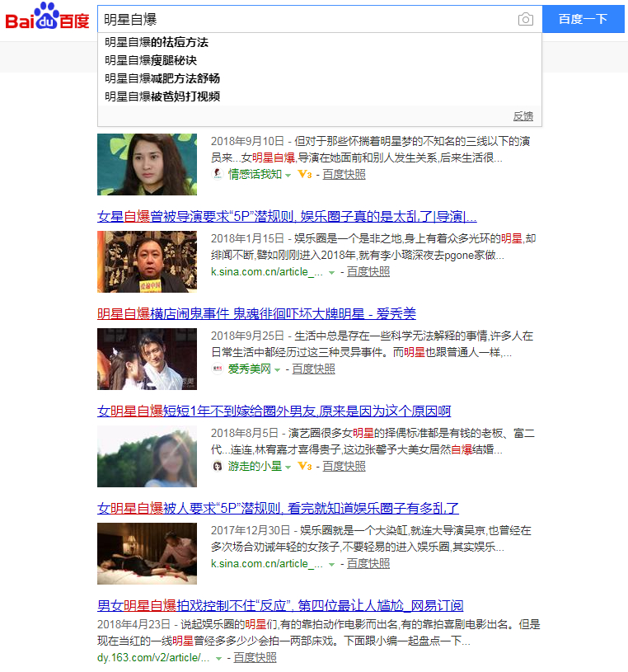Open 百度快照 for 情感话我知 result
The width and height of the screenshot is (628, 672).
click(x=344, y=175)
